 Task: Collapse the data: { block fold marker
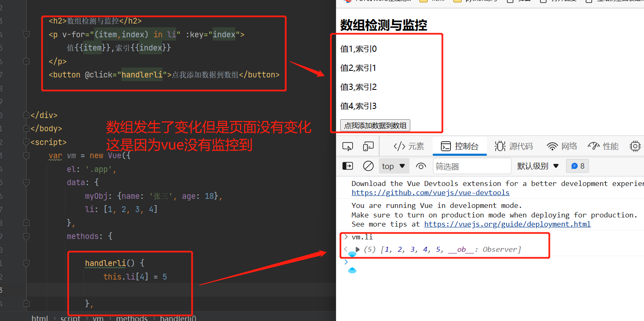[x=27, y=182]
